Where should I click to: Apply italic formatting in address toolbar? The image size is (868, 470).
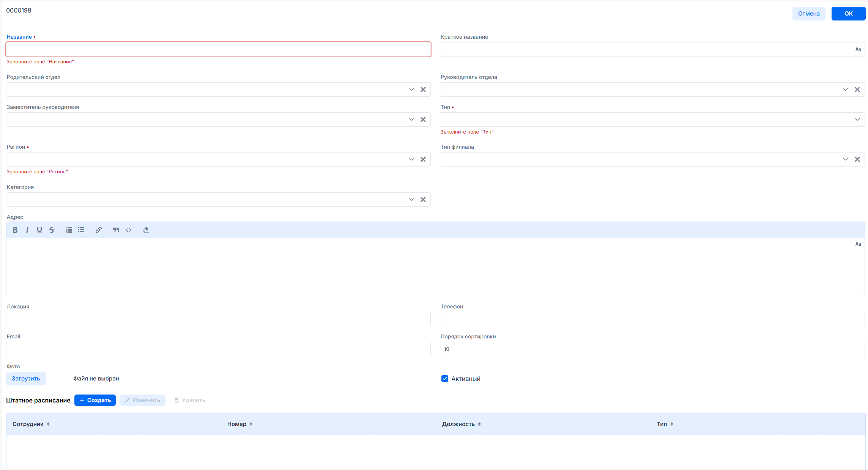pos(27,230)
